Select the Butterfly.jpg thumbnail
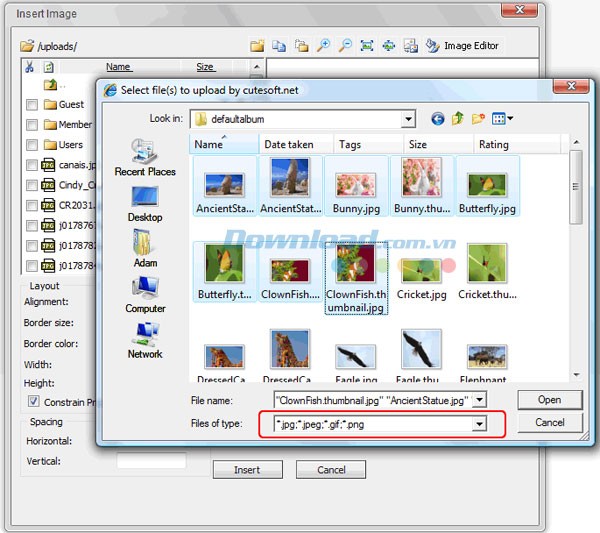600x533 pixels. (x=487, y=187)
